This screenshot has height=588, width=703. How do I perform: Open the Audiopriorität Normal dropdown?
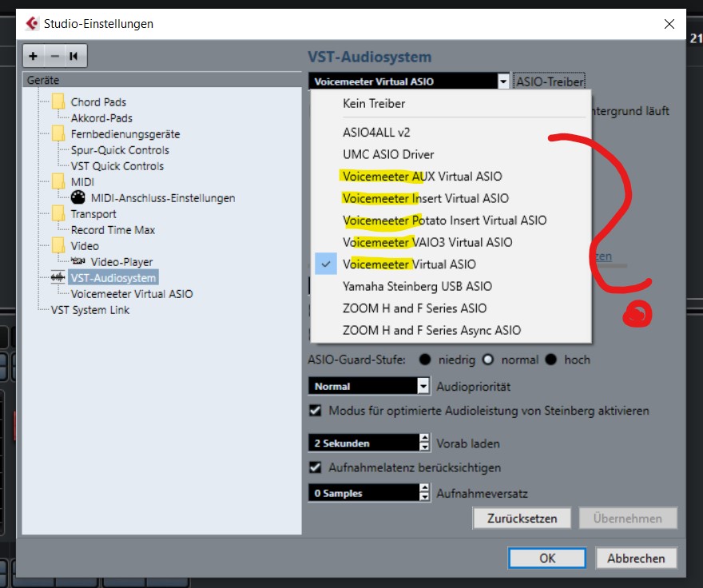[369, 386]
